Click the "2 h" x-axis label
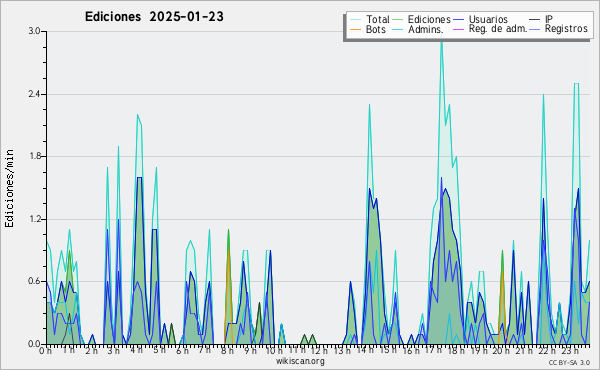600x370 pixels. [91, 350]
